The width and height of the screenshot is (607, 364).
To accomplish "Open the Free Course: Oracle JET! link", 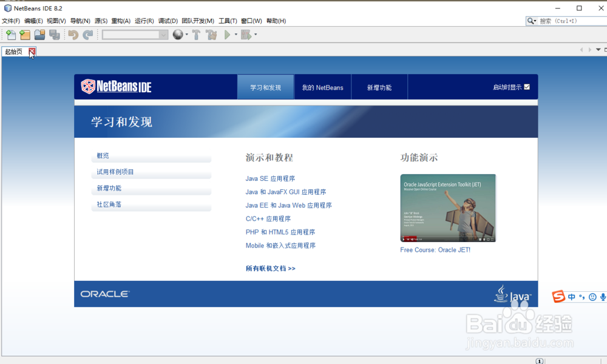I will pyautogui.click(x=435, y=250).
